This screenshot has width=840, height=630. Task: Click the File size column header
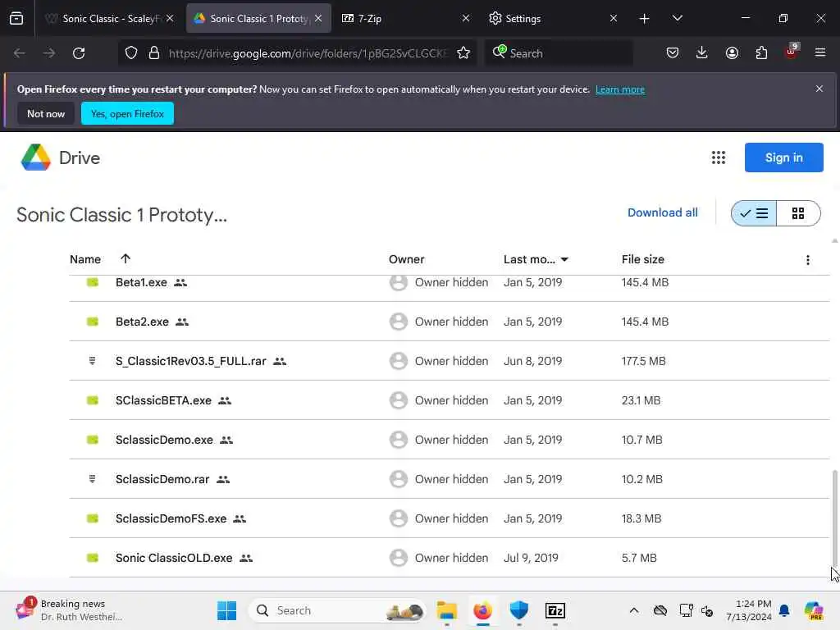(x=643, y=260)
